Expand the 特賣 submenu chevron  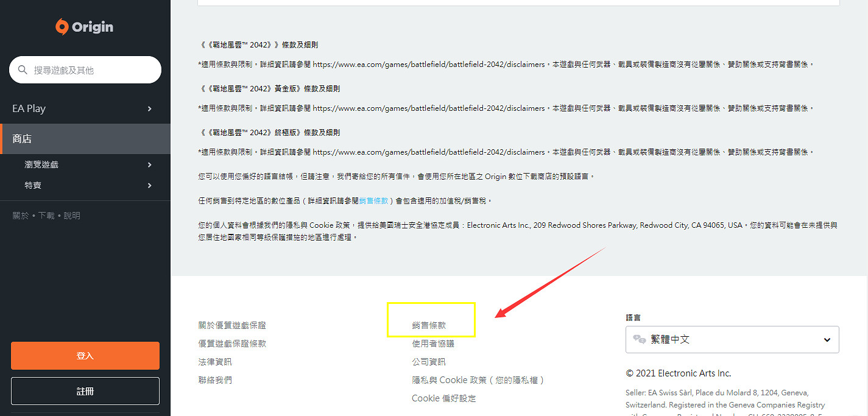[x=149, y=186]
